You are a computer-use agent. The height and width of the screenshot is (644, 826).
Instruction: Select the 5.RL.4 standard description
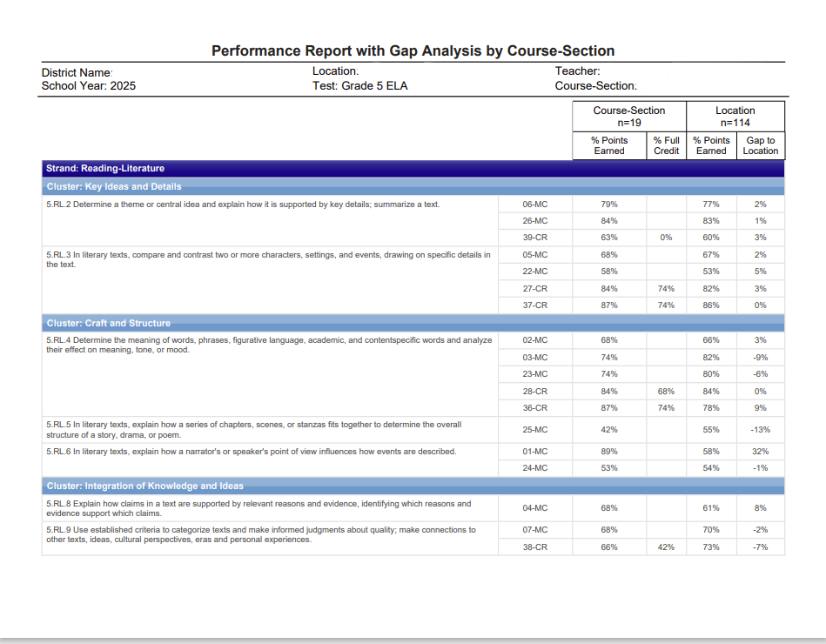coord(269,345)
